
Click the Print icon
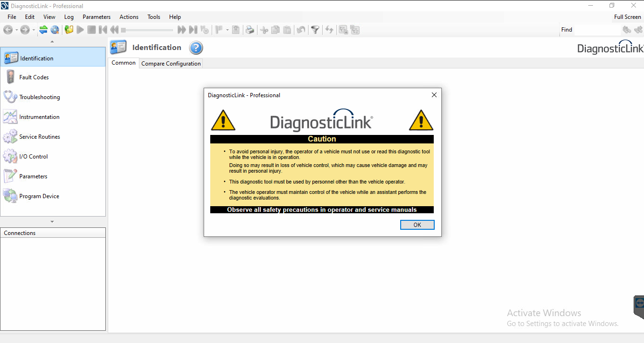point(250,30)
